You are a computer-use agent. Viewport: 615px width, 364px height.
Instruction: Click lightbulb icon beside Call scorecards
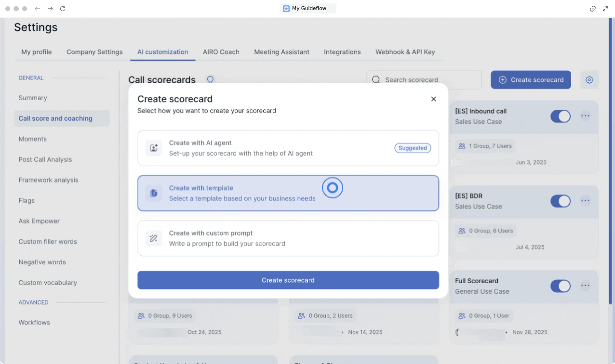pos(210,79)
